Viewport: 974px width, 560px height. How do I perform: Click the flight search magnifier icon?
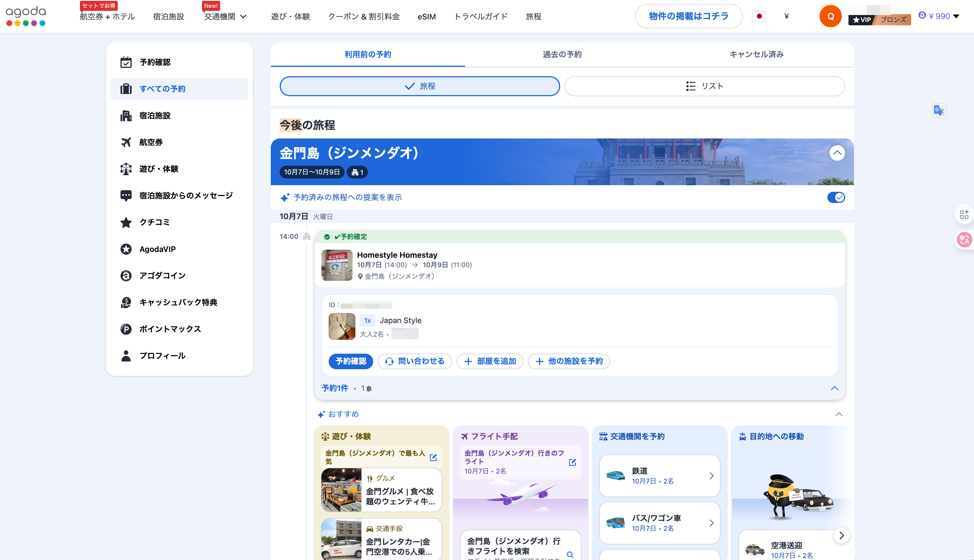(570, 554)
